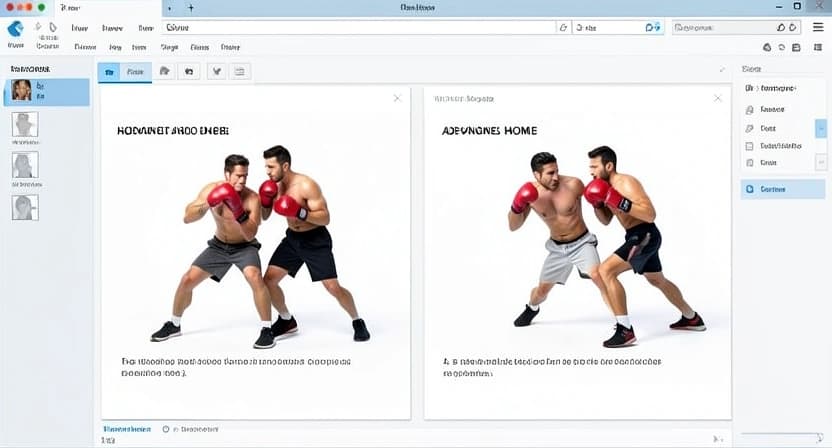Select the open white tab in the title bar
This screenshot has height=448, width=832.
coord(108,8)
